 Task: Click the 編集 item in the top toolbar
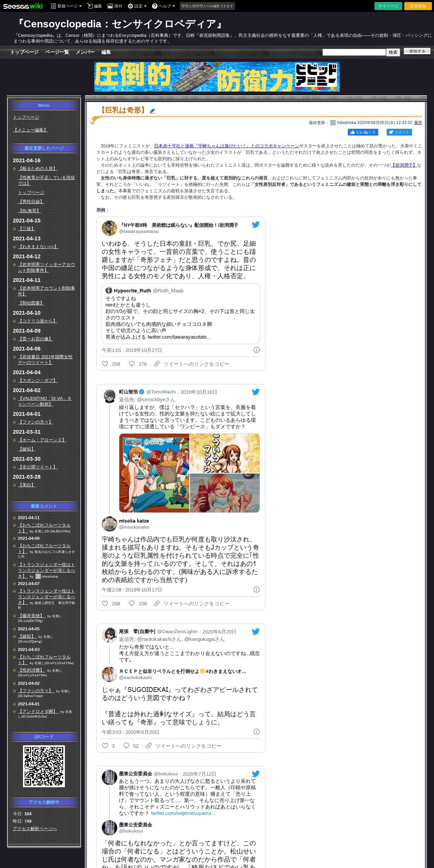95,6
